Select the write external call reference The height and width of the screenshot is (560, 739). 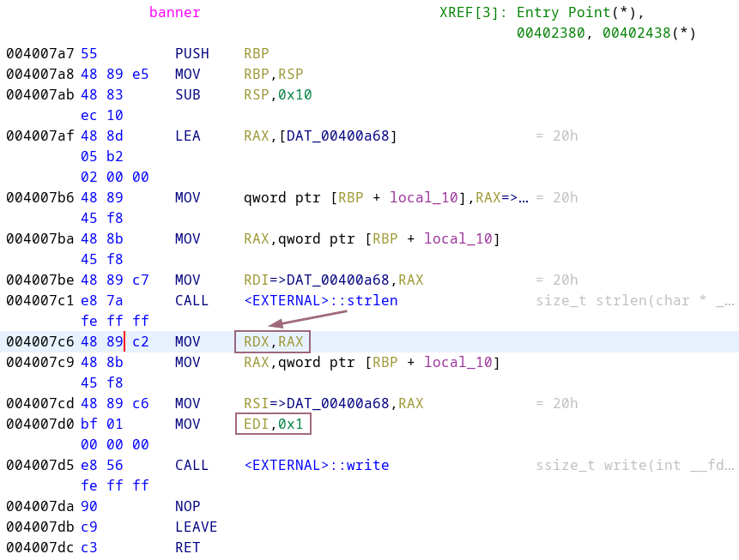point(316,466)
